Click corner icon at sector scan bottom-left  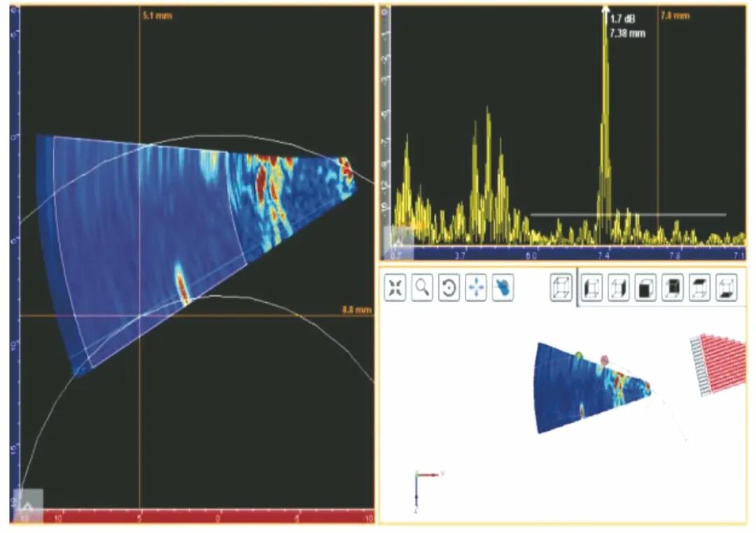[x=28, y=505]
